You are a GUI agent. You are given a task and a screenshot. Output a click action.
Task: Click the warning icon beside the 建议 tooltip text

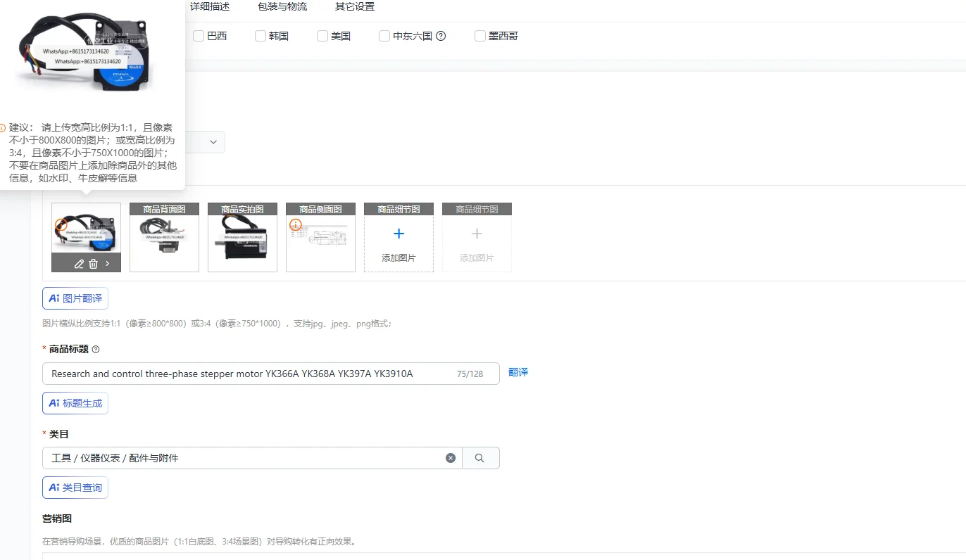(x=2, y=128)
